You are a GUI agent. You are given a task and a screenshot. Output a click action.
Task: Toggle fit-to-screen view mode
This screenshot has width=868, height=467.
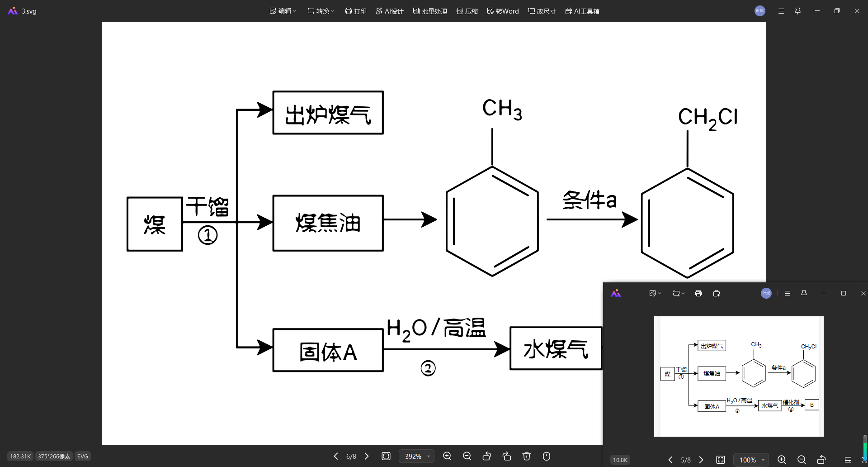[386, 456]
